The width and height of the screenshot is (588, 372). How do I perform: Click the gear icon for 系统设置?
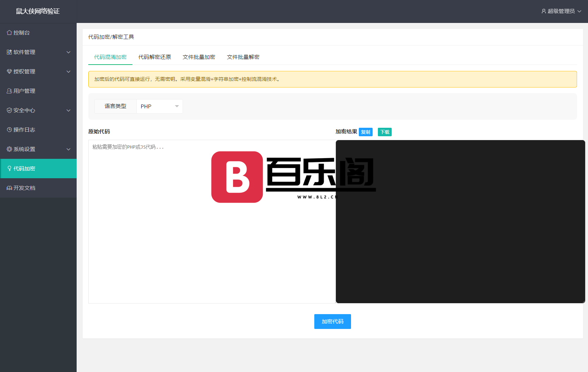click(9, 149)
